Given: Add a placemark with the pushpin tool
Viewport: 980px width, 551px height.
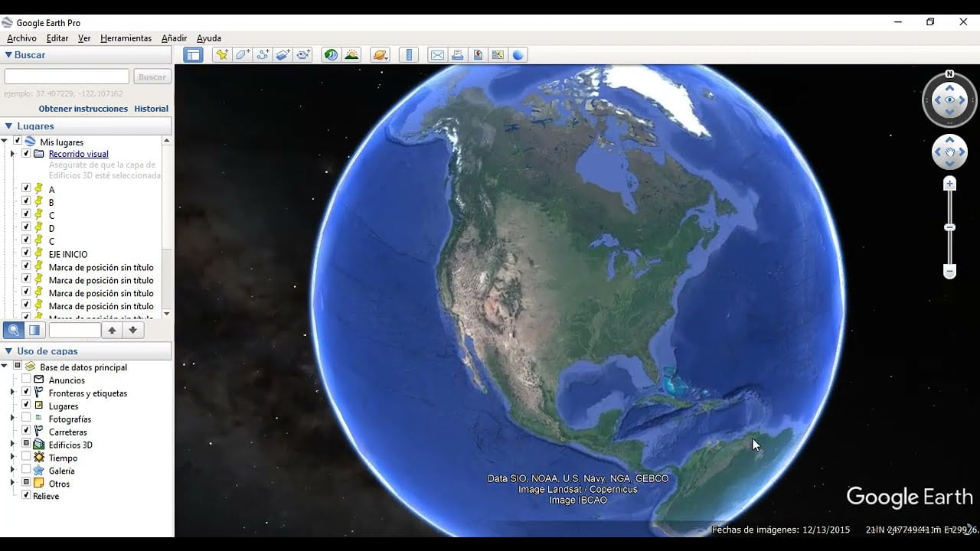Looking at the screenshot, I should click(x=222, y=54).
